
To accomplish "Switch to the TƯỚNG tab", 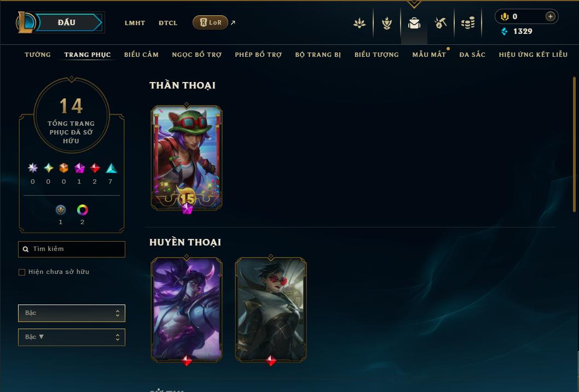I will (x=38, y=55).
